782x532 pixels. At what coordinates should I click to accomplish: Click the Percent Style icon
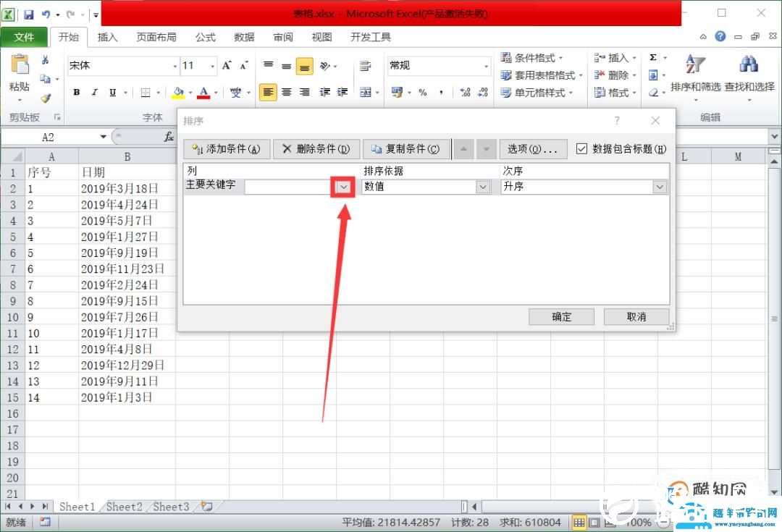[x=423, y=92]
